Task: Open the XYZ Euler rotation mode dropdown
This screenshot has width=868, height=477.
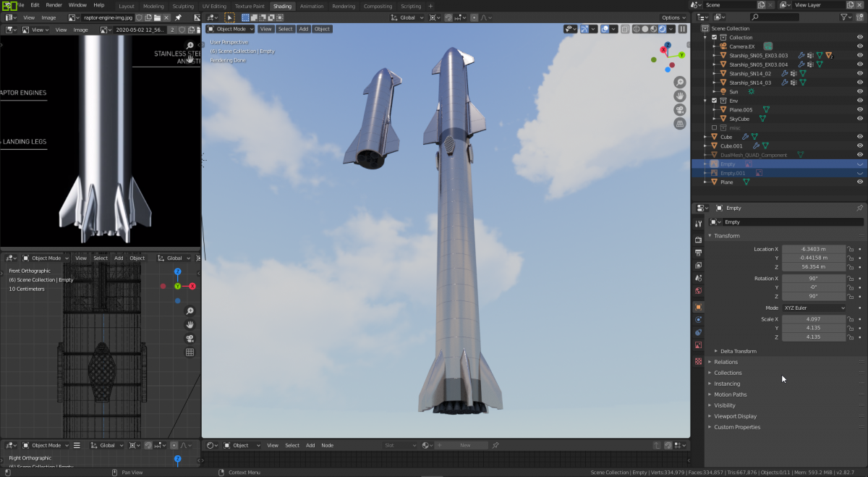Action: pos(814,308)
